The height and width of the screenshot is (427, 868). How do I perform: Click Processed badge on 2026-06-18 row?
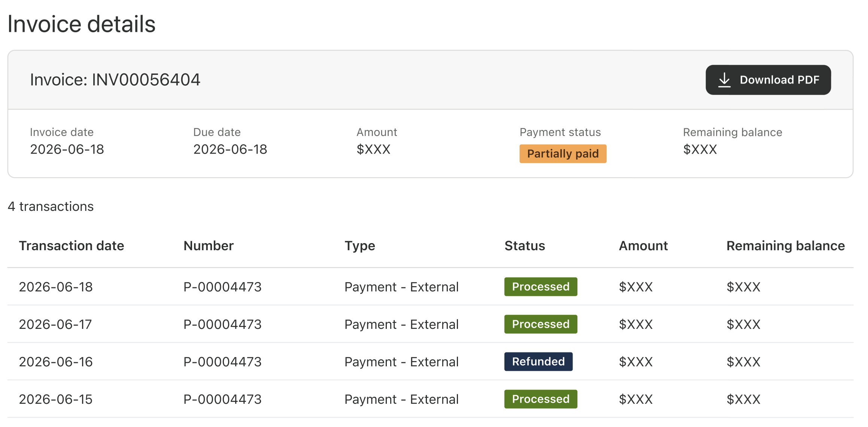point(541,287)
